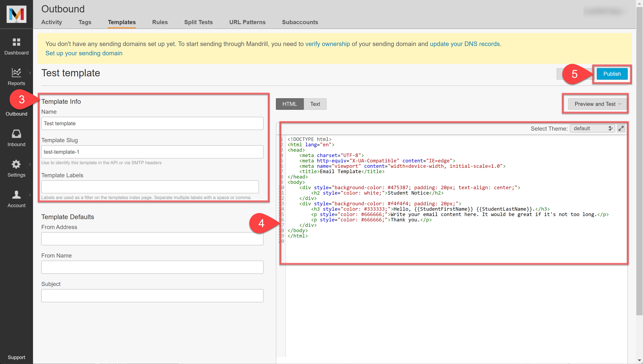The image size is (643, 364).
Task: Follow the verify ownership link
Action: coord(327,44)
